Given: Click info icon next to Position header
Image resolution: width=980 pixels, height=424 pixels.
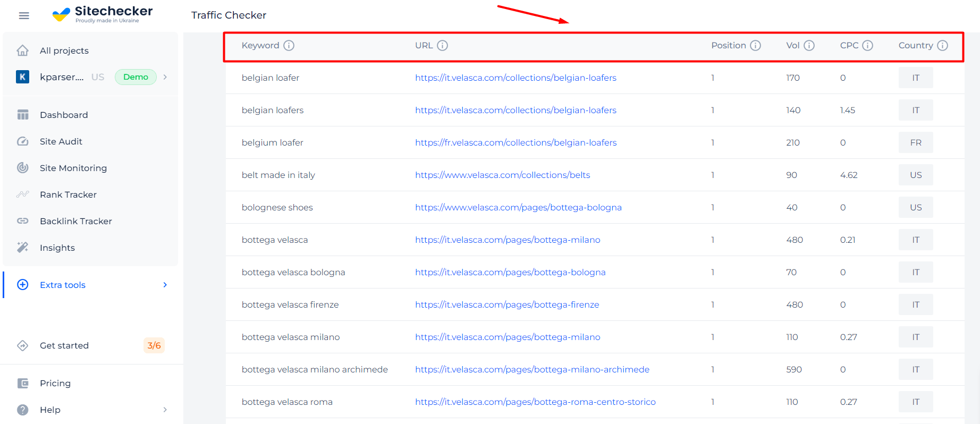Looking at the screenshot, I should [x=755, y=46].
